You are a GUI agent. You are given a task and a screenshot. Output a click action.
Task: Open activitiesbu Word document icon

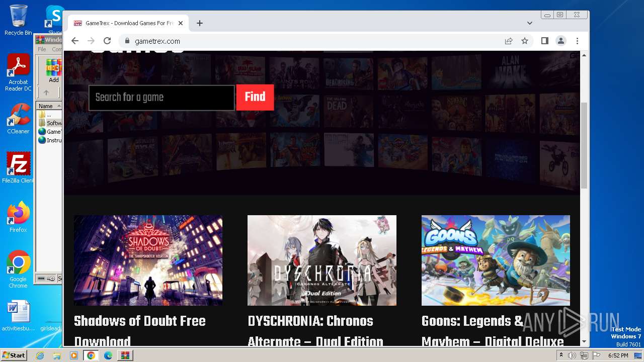pyautogui.click(x=18, y=316)
